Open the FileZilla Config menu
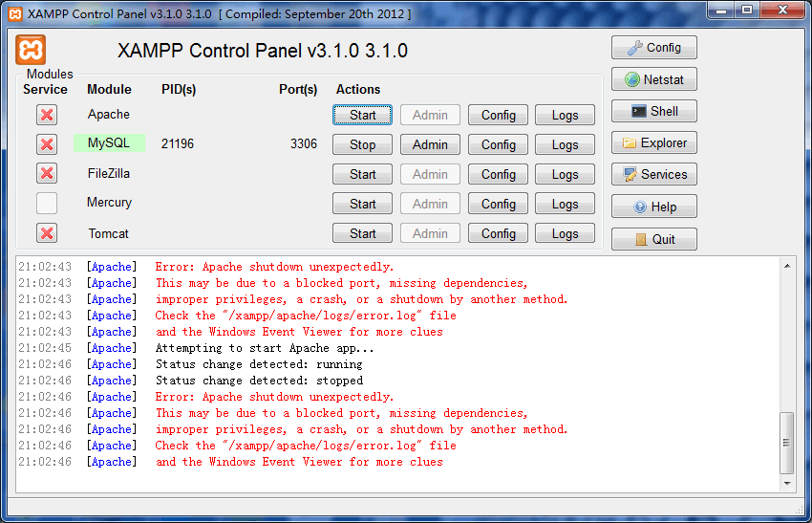The image size is (812, 523). [498, 174]
